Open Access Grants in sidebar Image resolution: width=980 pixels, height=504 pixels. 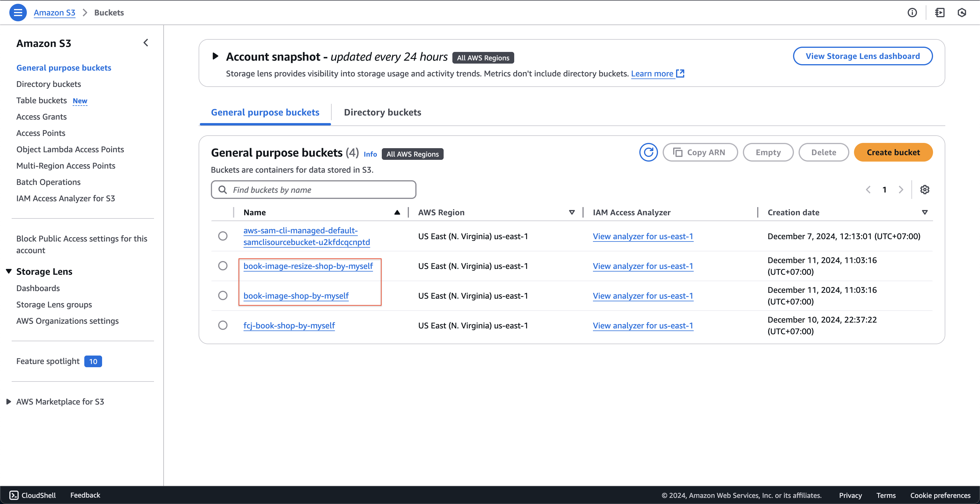[x=41, y=117]
